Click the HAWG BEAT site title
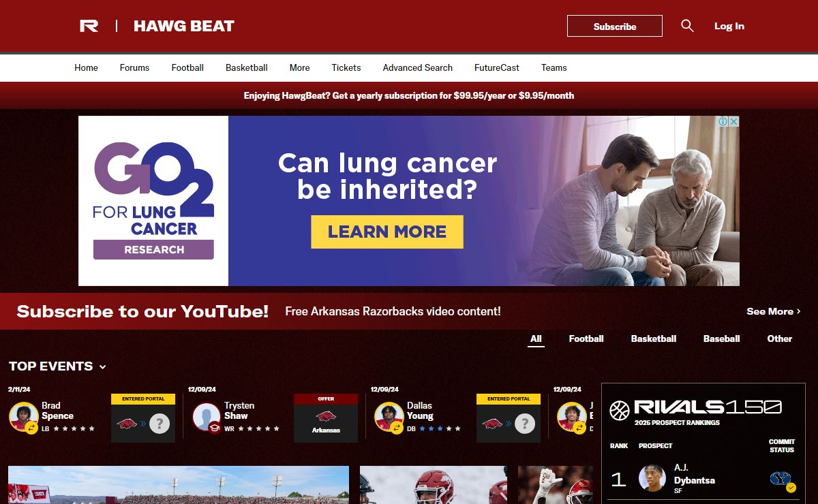The height and width of the screenshot is (504, 818). 184,26
